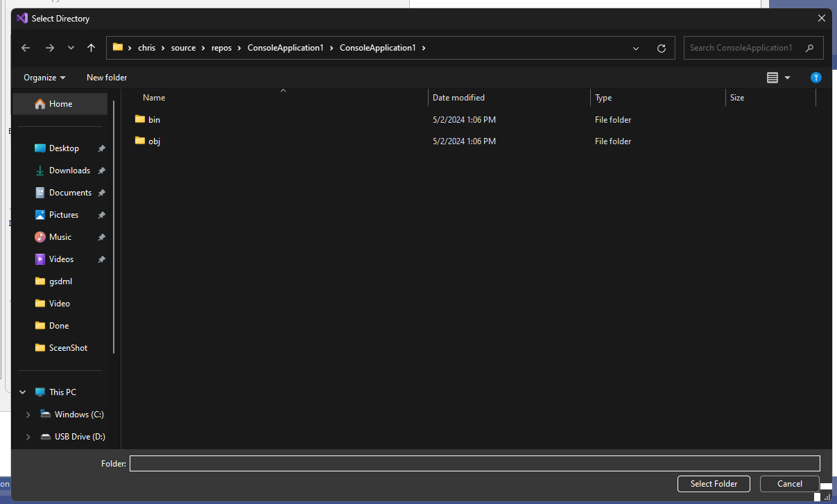Click the bin row's date modified
837x504 pixels.
point(464,120)
